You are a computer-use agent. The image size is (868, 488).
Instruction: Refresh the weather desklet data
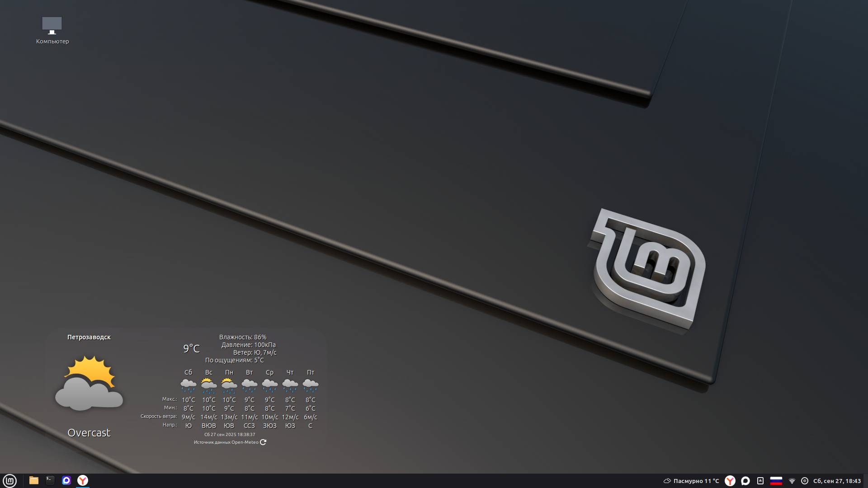[x=263, y=442]
